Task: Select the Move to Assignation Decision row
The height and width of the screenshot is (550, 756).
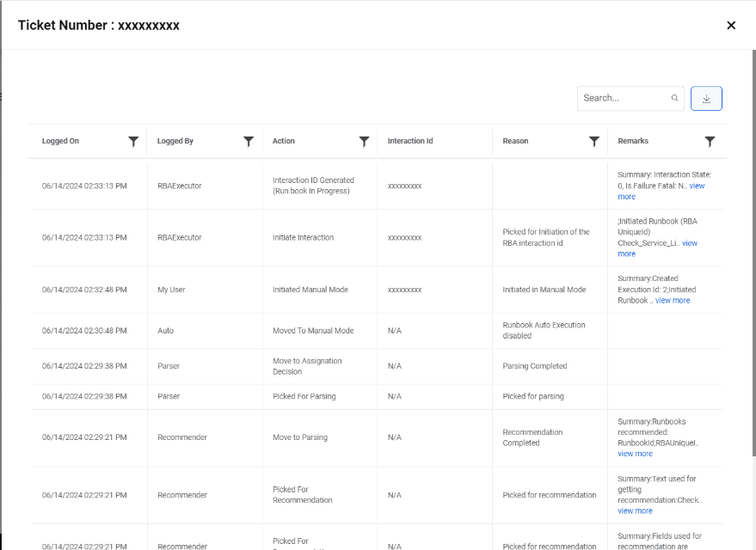Action: pyautogui.click(x=307, y=366)
